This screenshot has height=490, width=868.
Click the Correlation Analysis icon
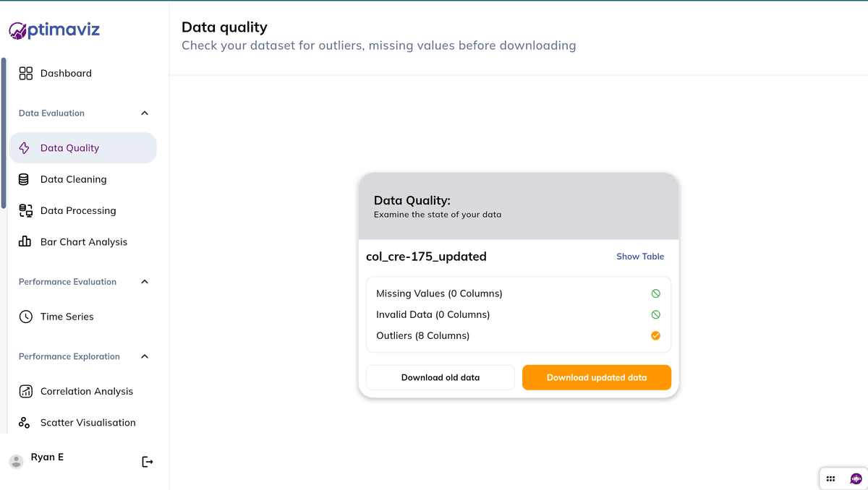(25, 392)
